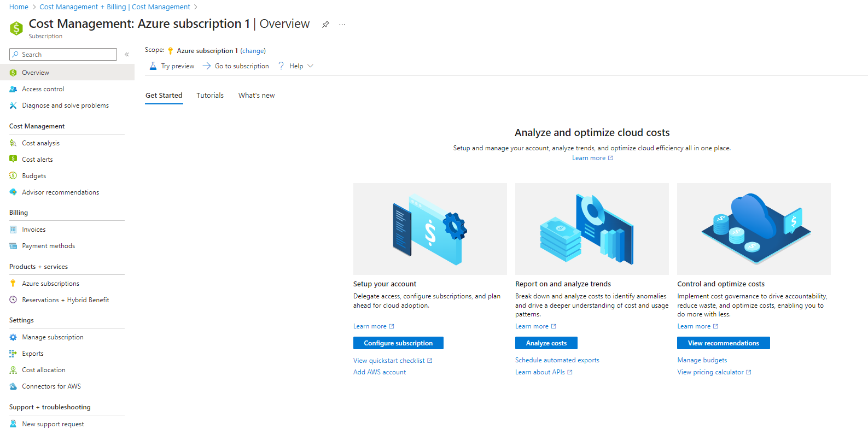Click Learn more under Control and optimize costs
Screen dimensions: 868x429
(697, 326)
